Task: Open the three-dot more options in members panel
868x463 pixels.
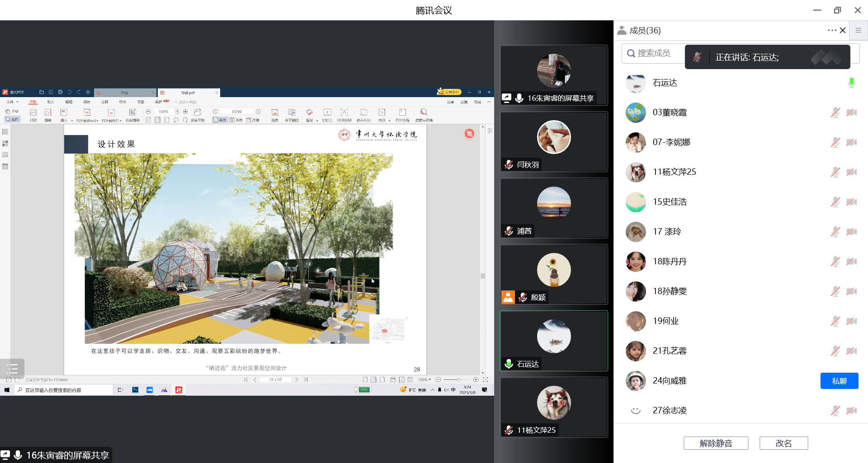Action: click(832, 30)
